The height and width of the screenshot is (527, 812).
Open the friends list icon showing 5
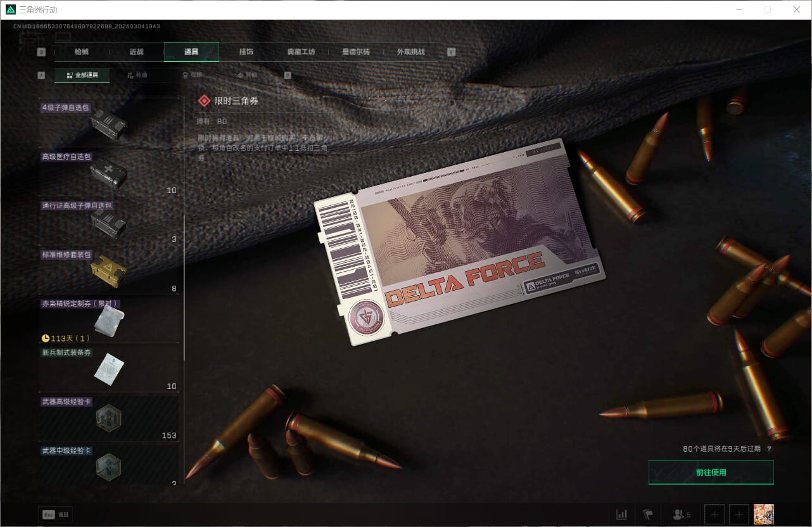(x=681, y=514)
